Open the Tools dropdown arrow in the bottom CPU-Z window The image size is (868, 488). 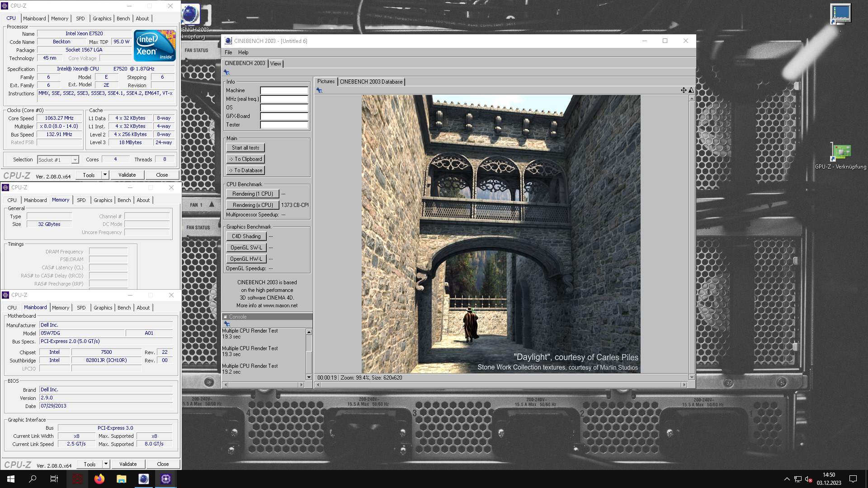tap(106, 464)
